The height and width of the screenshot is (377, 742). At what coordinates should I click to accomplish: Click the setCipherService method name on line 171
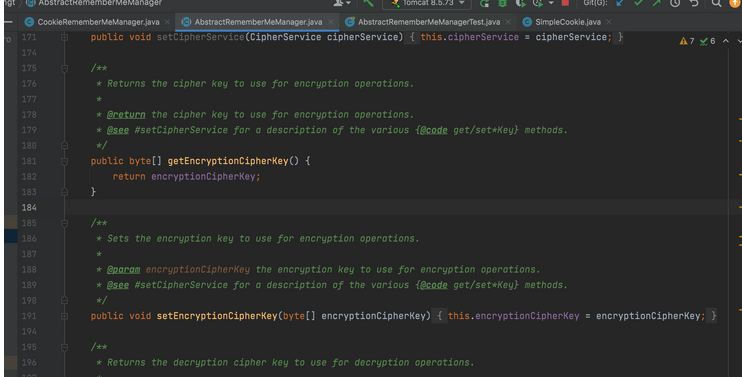coord(200,37)
